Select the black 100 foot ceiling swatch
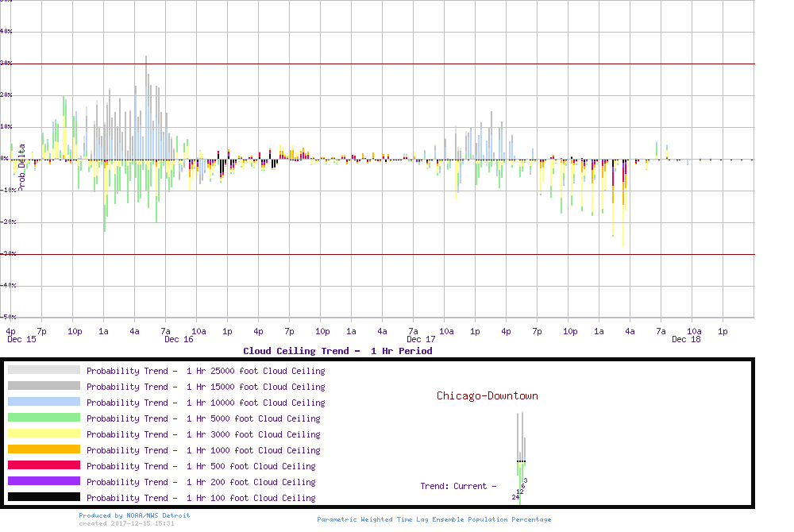Image resolution: width=794 pixels, height=532 pixels. (44, 497)
